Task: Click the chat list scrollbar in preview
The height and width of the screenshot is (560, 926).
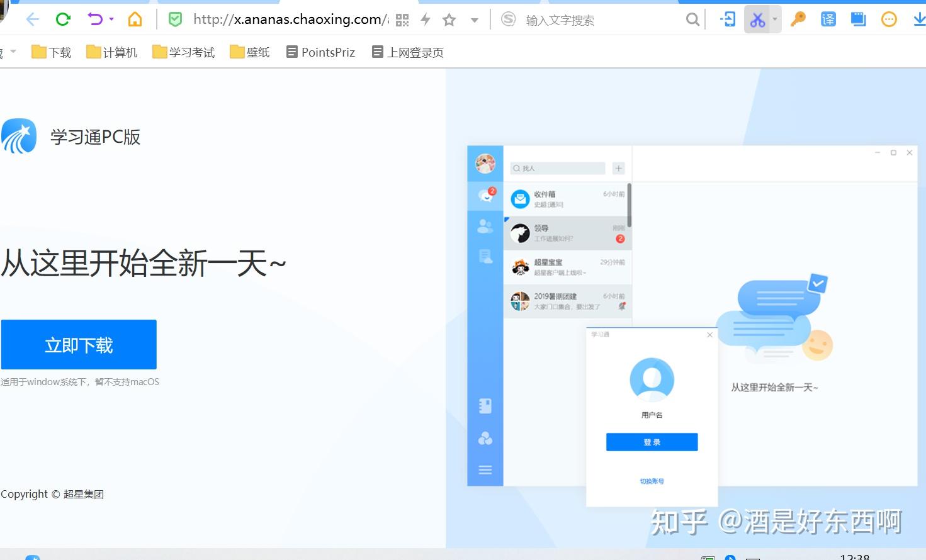Action: pos(630,206)
